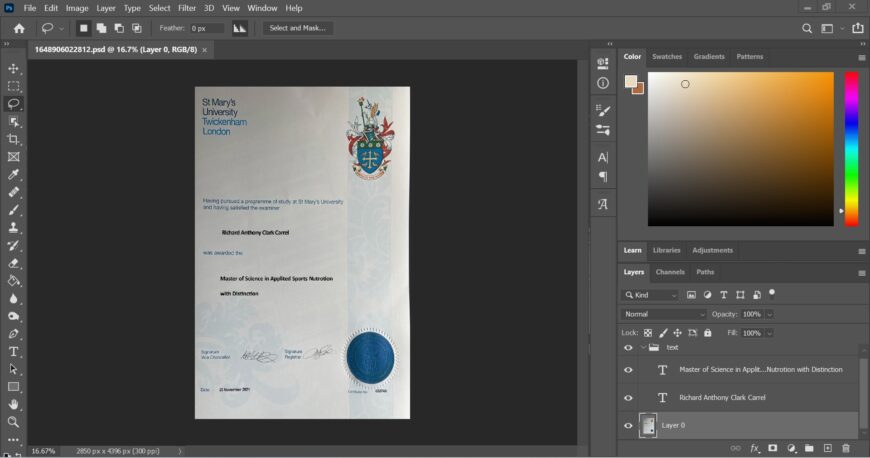Image resolution: width=870 pixels, height=458 pixels.
Task: Open the Search magnifier in top right
Action: coord(807,28)
